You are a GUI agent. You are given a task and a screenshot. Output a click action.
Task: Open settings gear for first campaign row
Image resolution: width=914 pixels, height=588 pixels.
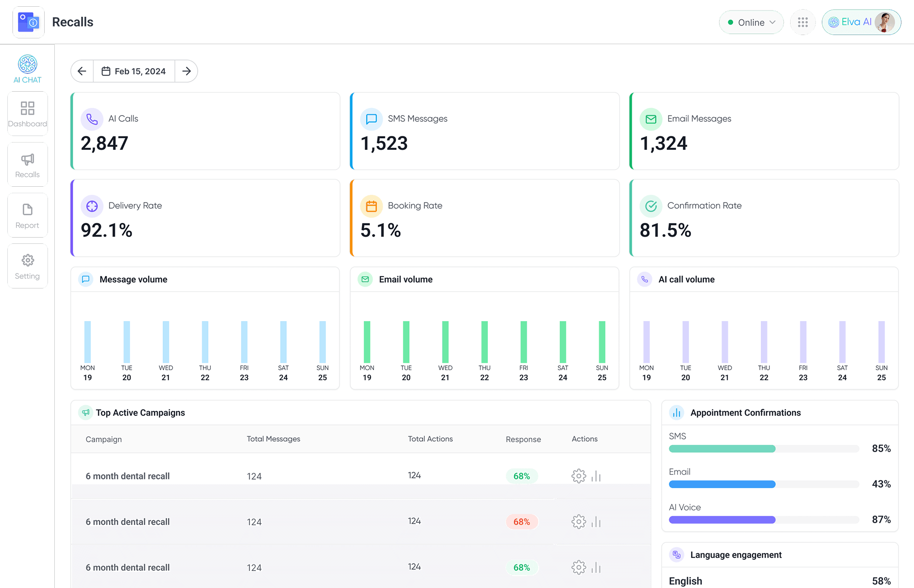[x=578, y=476]
